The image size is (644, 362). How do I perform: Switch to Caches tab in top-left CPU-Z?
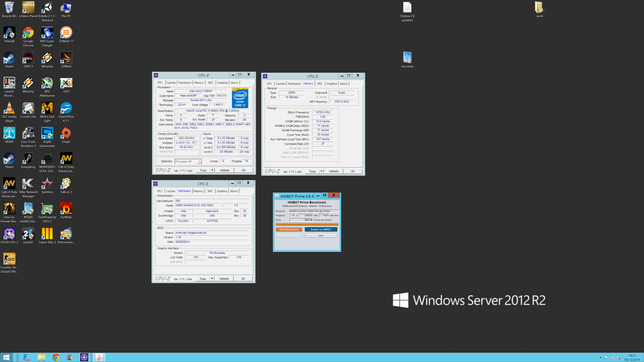coord(171,83)
